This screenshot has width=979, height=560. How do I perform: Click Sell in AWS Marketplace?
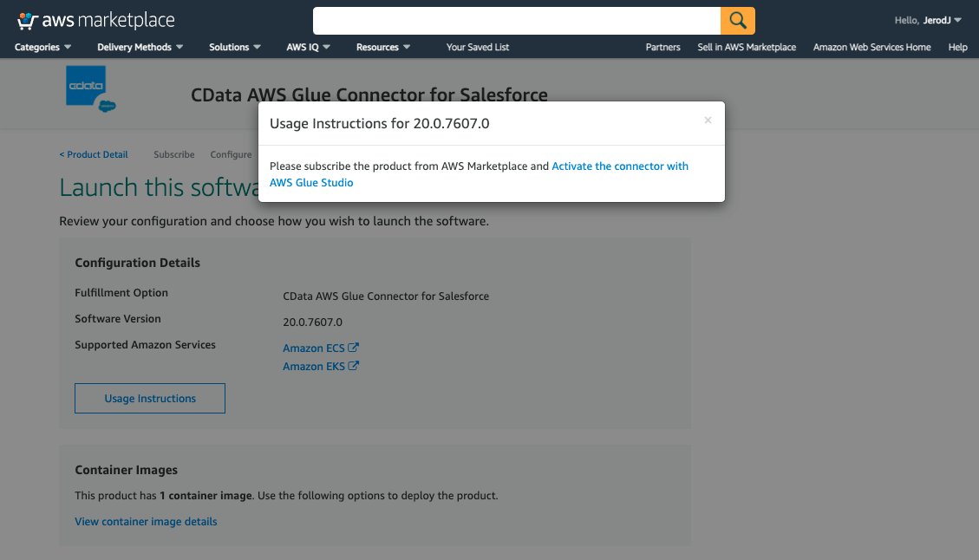click(747, 47)
